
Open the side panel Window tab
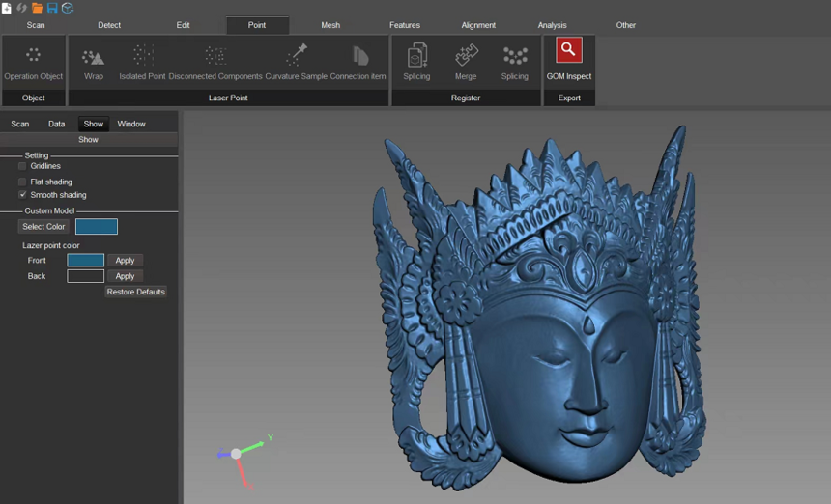point(130,124)
